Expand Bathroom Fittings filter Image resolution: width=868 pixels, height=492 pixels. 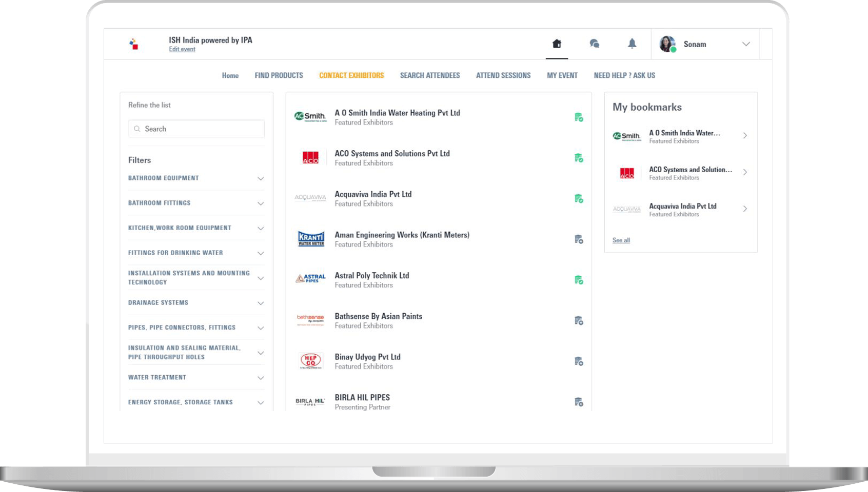(261, 203)
